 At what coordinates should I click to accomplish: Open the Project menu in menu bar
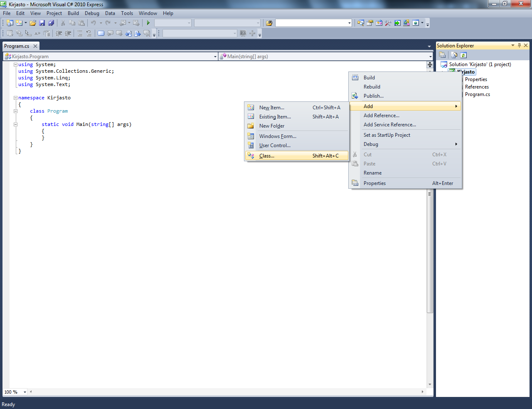54,13
